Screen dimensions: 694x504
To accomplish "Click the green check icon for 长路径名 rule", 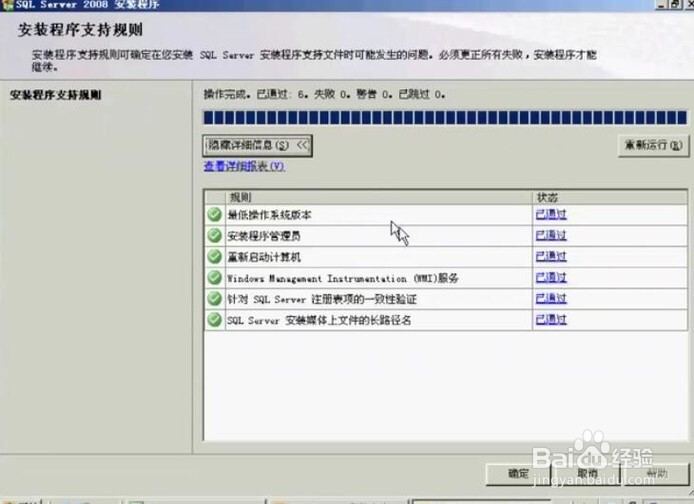I will point(215,319).
